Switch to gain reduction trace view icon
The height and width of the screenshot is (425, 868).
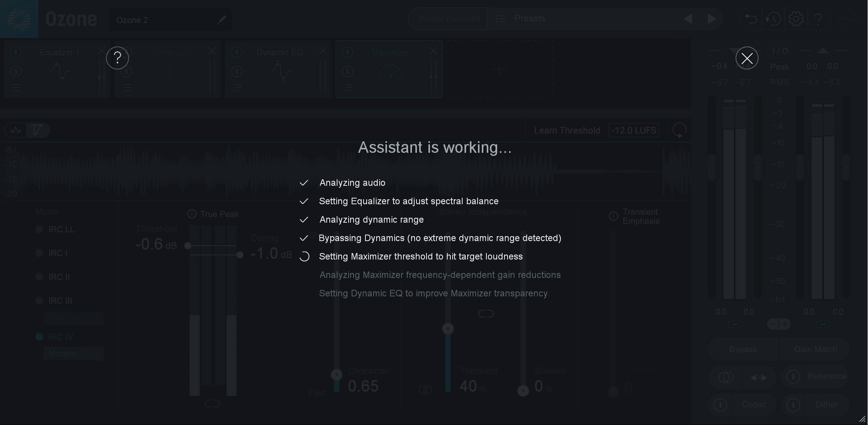[37, 131]
